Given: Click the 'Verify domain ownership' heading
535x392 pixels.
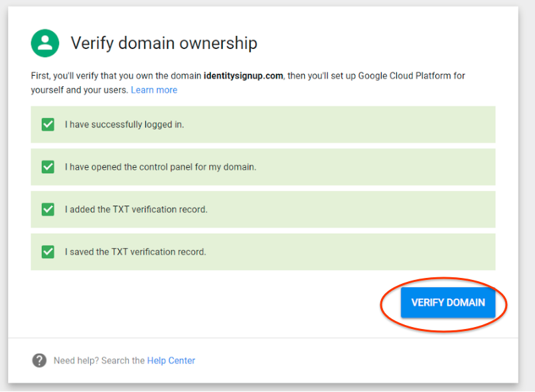Looking at the screenshot, I should 164,44.
